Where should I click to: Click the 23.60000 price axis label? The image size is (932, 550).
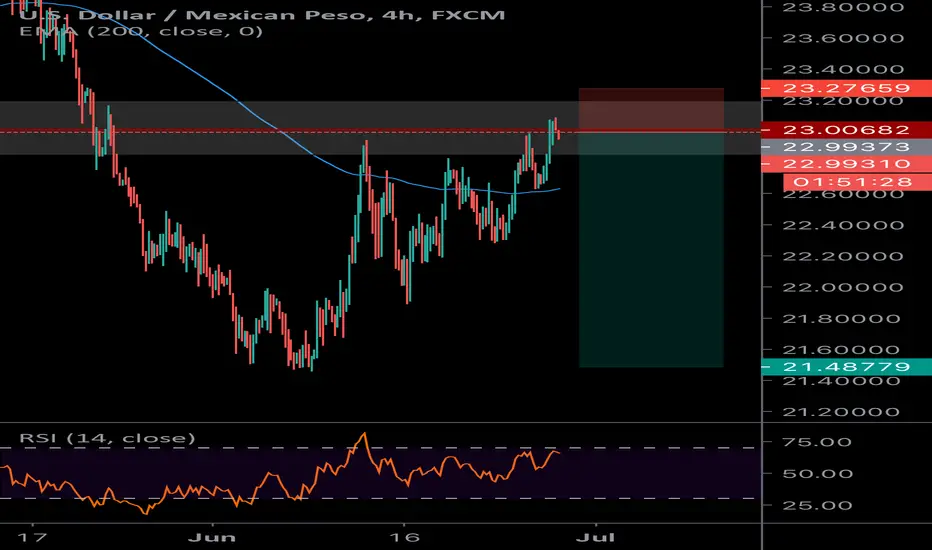843,38
